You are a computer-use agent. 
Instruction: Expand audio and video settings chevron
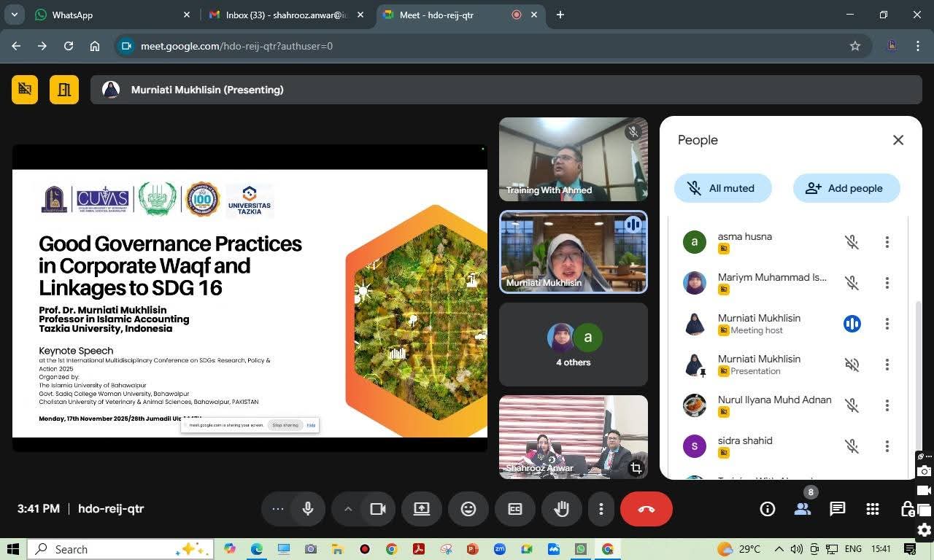click(348, 509)
